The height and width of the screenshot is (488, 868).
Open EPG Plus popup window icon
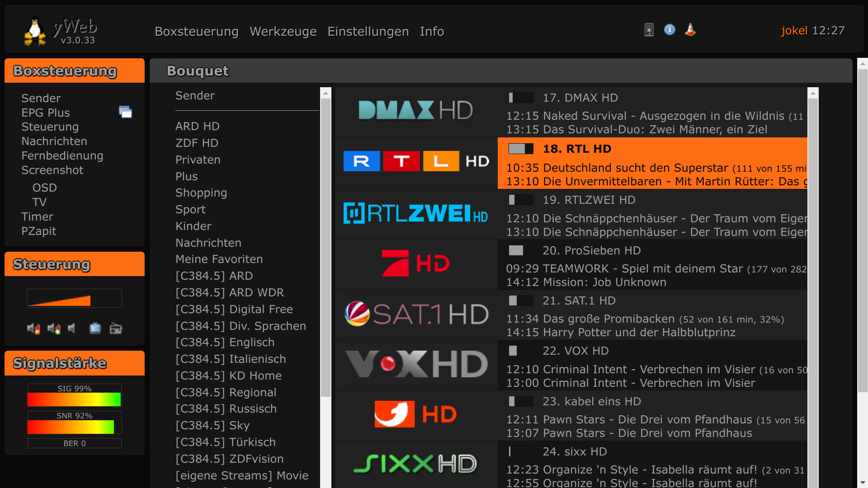pos(125,112)
